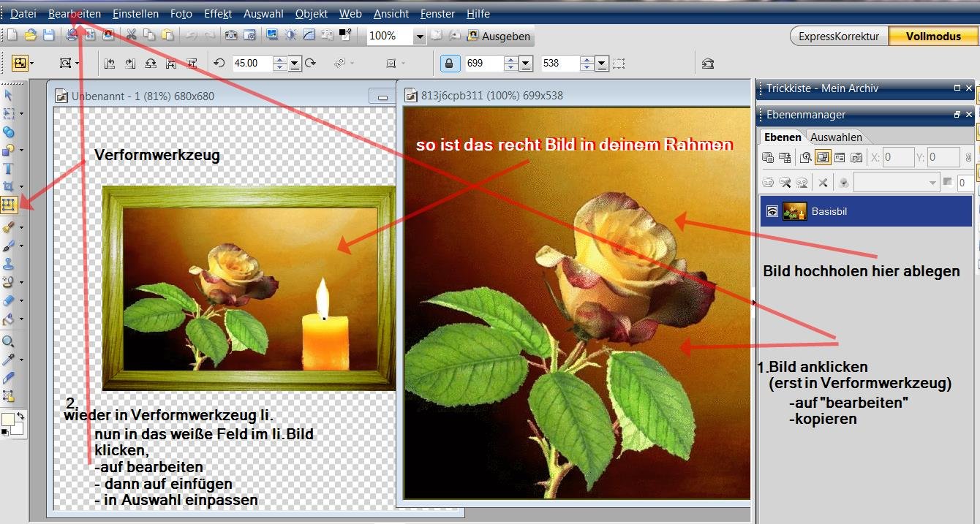Select the Bucket fill tool
980x524 pixels.
(9, 319)
